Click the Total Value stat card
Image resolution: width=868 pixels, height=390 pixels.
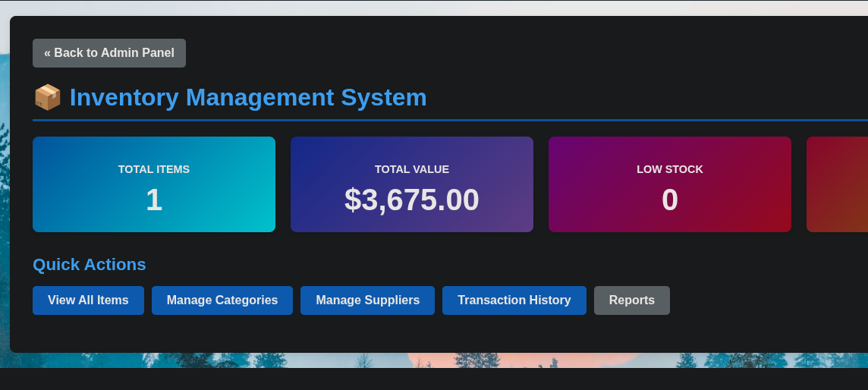pyautogui.click(x=412, y=184)
